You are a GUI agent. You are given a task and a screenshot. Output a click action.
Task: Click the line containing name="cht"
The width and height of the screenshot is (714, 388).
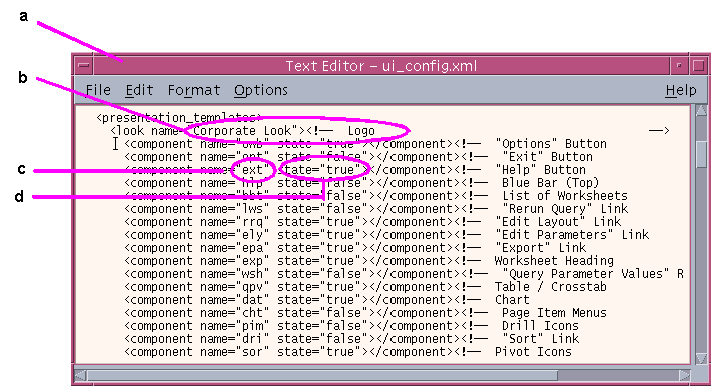[x=365, y=313]
